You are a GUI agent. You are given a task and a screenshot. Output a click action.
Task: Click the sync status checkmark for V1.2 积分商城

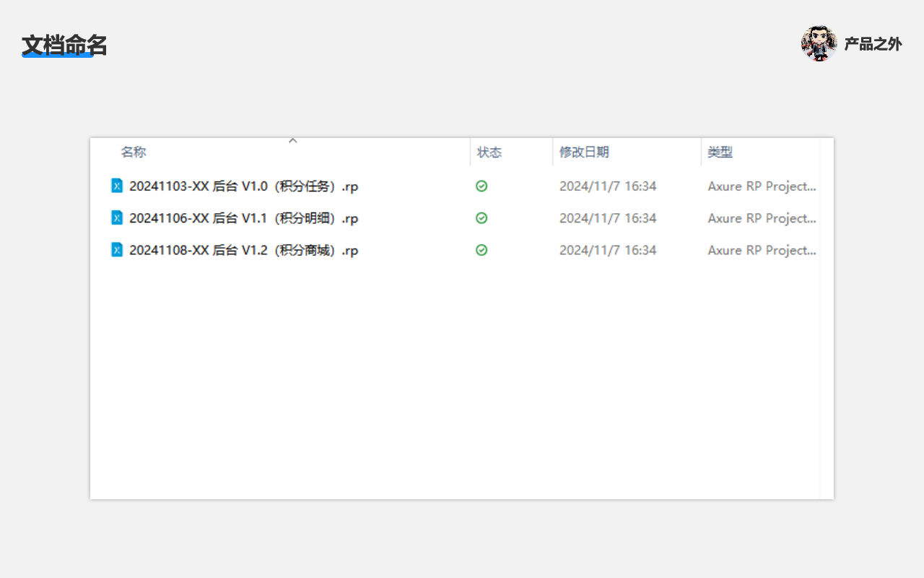point(481,249)
